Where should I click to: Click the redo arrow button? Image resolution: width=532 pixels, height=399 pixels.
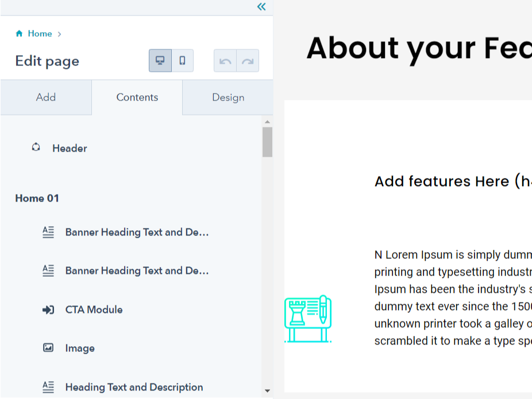coord(248,61)
